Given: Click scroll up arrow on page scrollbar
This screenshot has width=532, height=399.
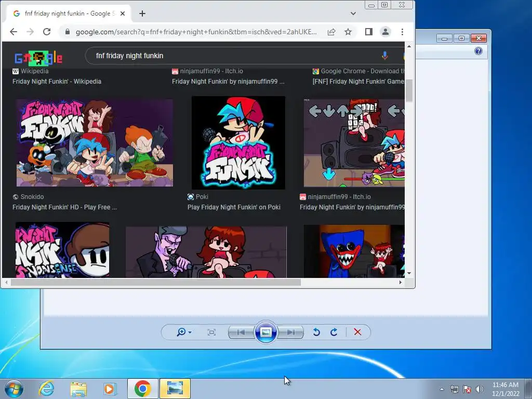Looking at the screenshot, I should click(x=409, y=46).
